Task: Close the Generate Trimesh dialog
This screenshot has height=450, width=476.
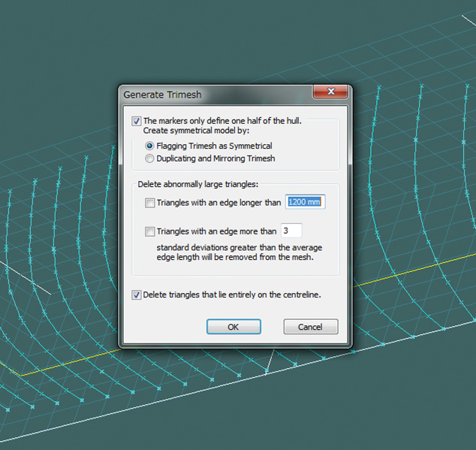Action: [330, 92]
